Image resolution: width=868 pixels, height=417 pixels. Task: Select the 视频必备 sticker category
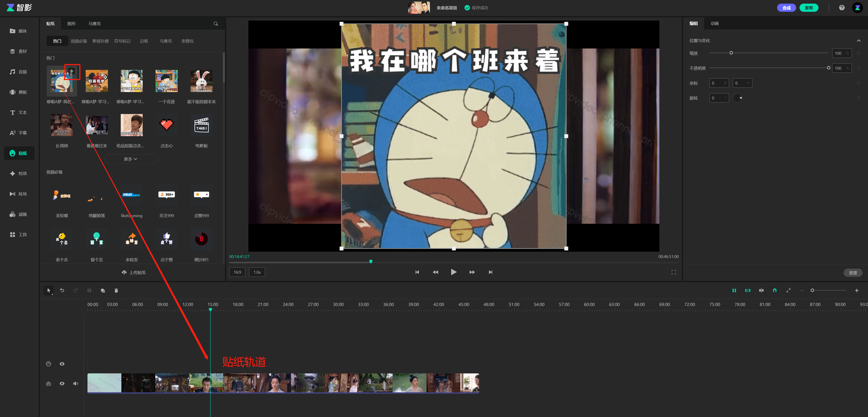(79, 41)
